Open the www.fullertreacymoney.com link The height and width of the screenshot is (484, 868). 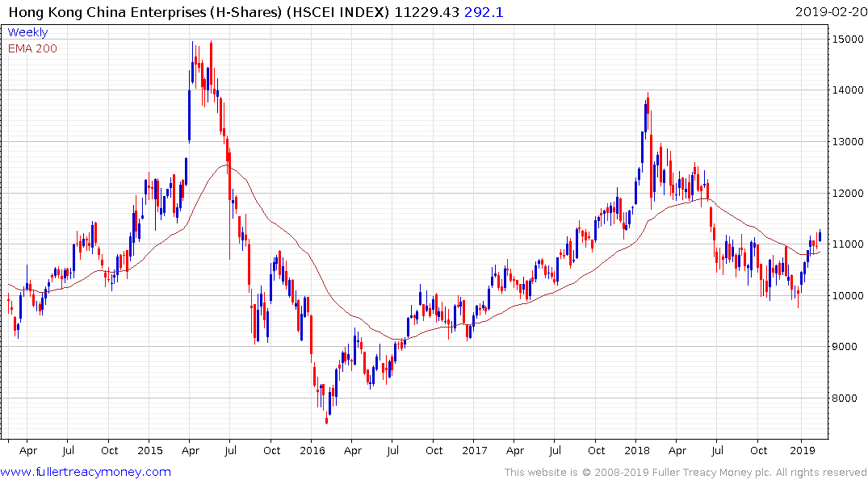pos(86,472)
